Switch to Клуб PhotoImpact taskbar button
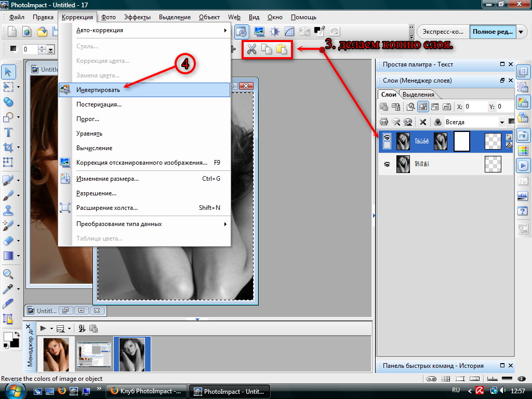The height and width of the screenshot is (399, 532). coord(146,391)
